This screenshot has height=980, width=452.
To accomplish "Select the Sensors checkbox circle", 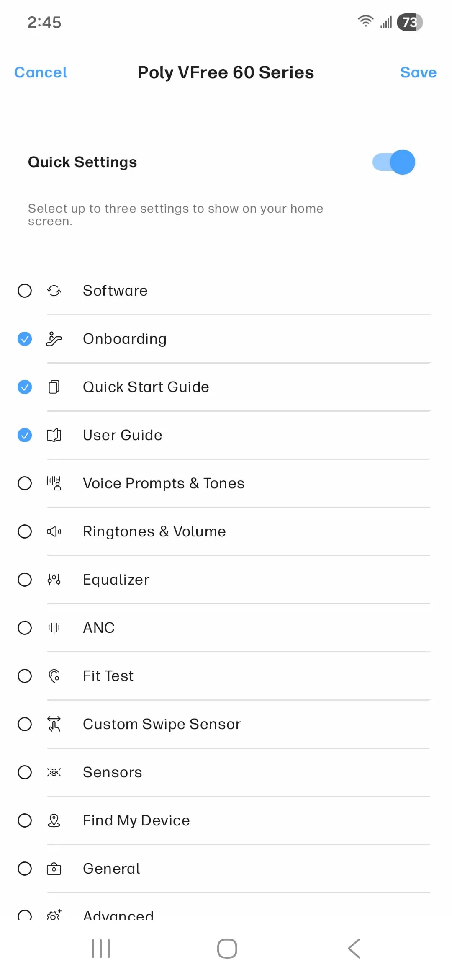I will [25, 772].
